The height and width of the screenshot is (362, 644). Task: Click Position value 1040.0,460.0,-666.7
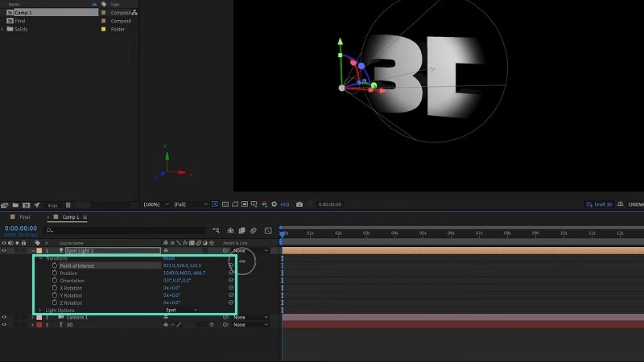pyautogui.click(x=184, y=273)
